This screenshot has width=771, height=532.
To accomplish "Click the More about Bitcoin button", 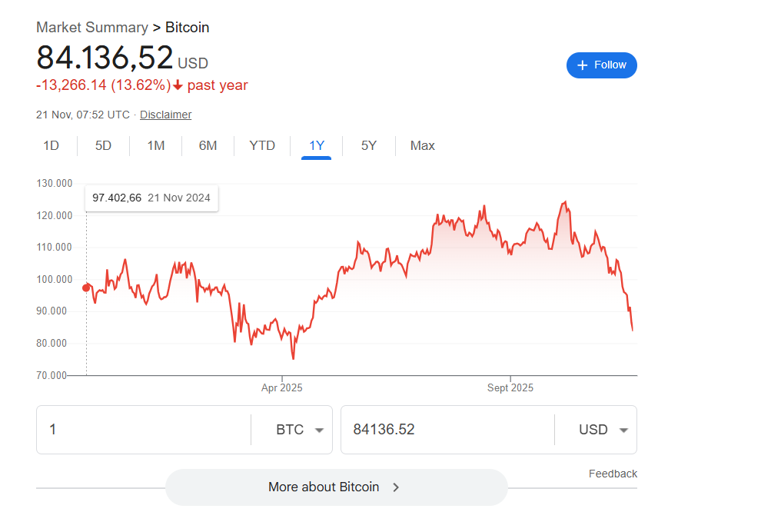I will [x=336, y=487].
